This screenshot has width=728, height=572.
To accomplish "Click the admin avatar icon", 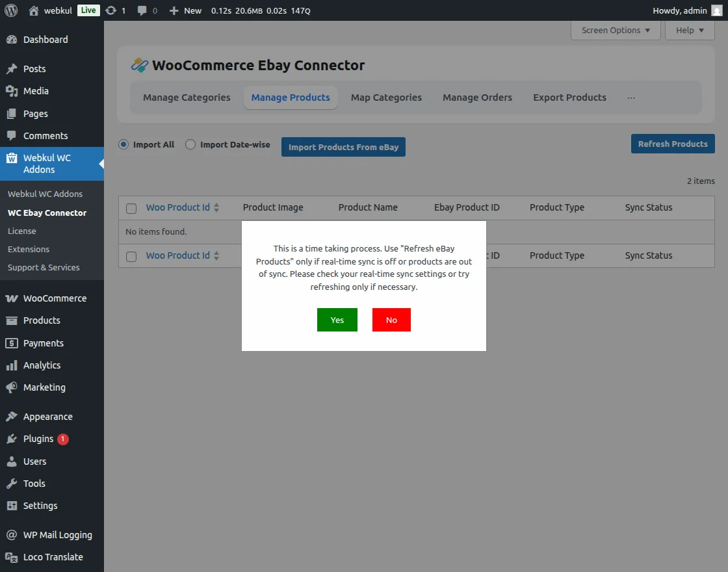I will [717, 10].
